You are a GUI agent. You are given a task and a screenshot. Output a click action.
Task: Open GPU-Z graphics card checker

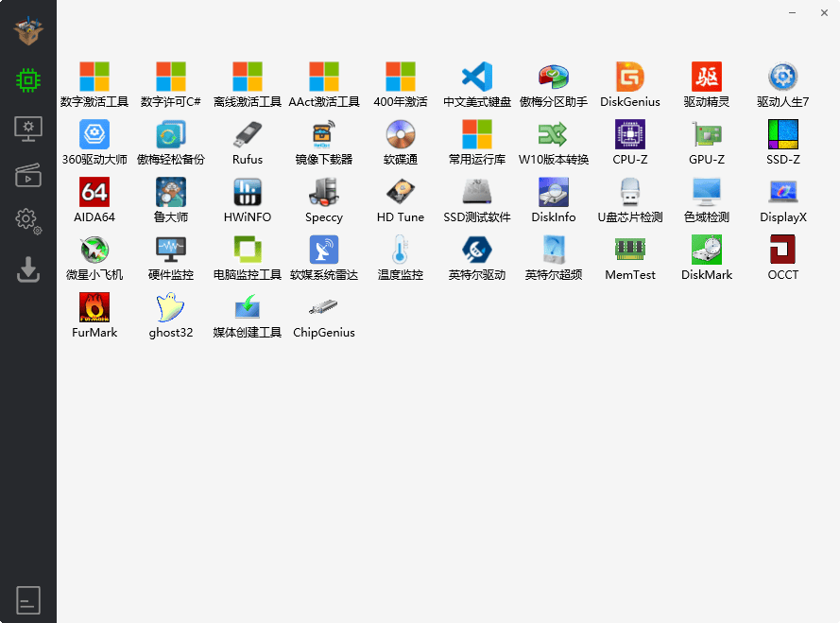pyautogui.click(x=706, y=142)
